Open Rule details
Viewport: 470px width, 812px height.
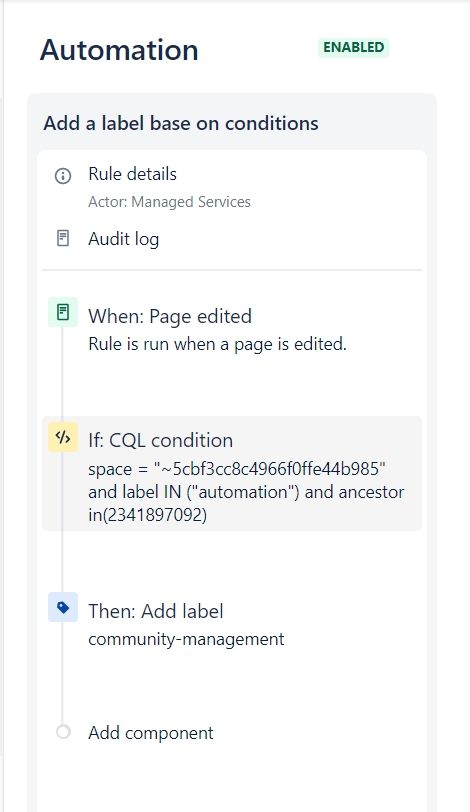(x=133, y=174)
